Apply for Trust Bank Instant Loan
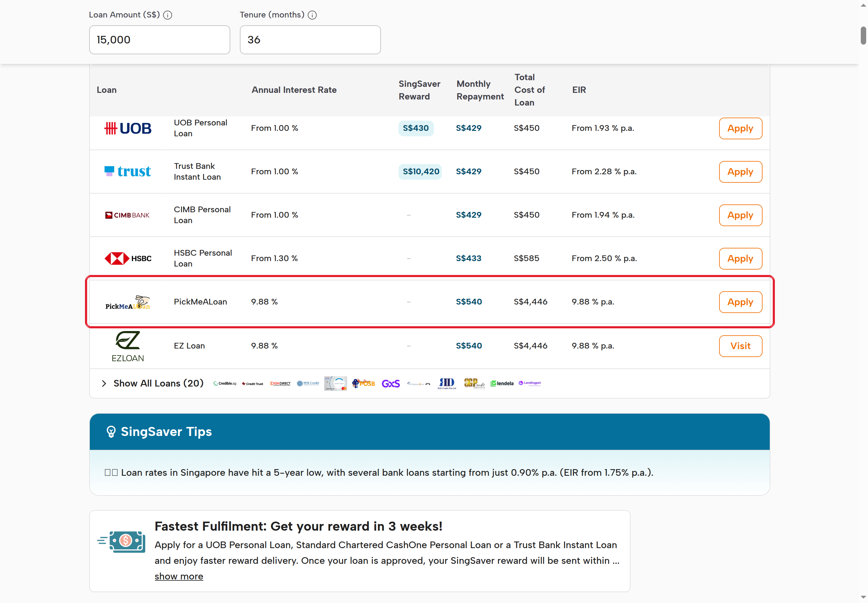Image resolution: width=868 pixels, height=603 pixels. 740,172
